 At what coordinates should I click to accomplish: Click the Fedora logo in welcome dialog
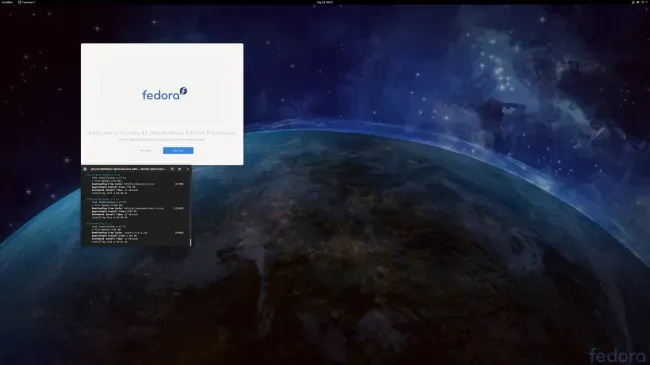click(x=165, y=94)
